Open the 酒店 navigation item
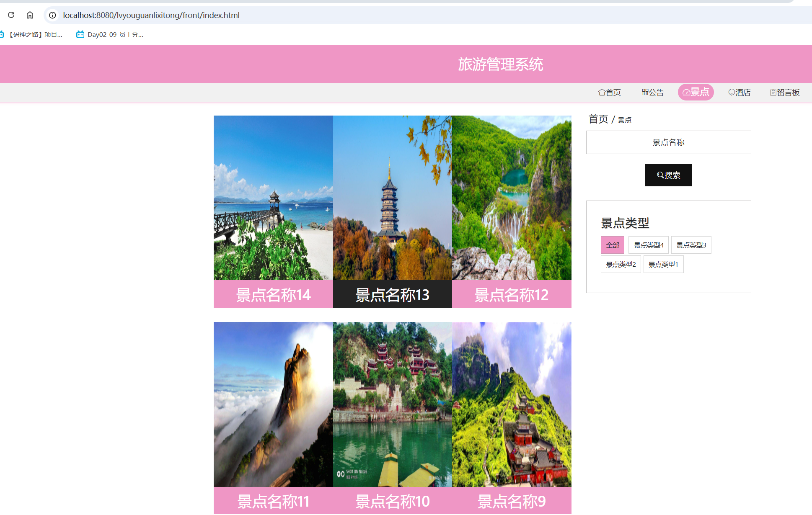The image size is (812, 515). [740, 92]
